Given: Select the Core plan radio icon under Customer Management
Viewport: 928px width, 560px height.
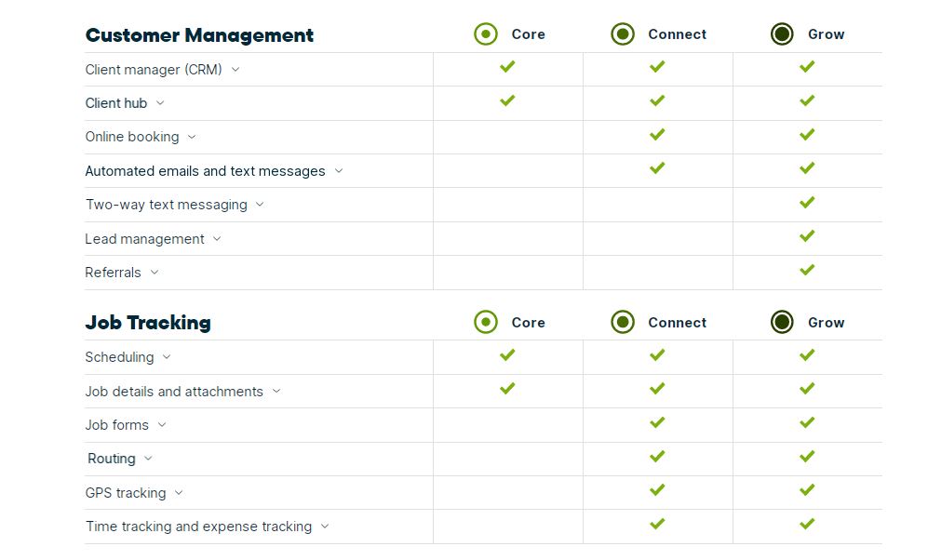Looking at the screenshot, I should 485,33.
